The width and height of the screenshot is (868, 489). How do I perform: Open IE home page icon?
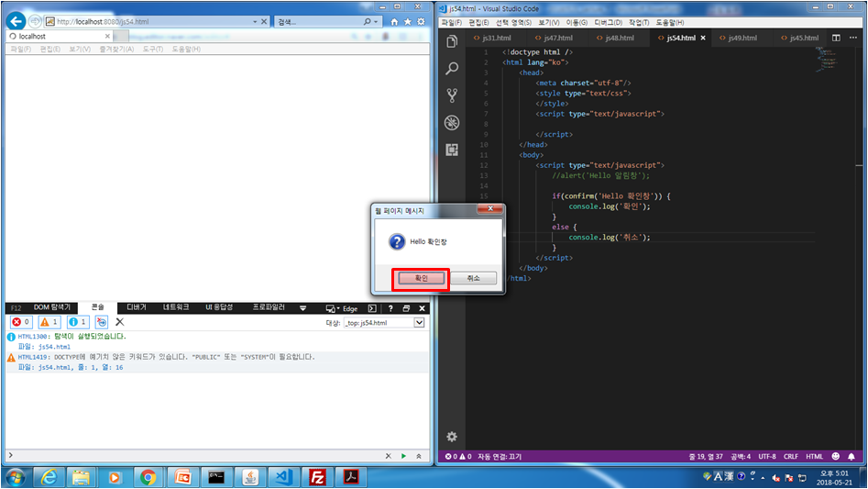(394, 22)
